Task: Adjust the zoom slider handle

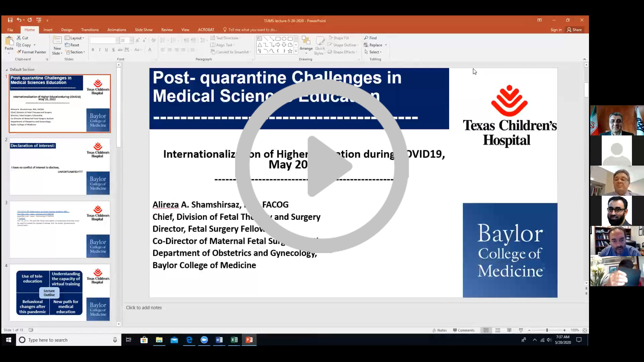Action: click(x=547, y=330)
